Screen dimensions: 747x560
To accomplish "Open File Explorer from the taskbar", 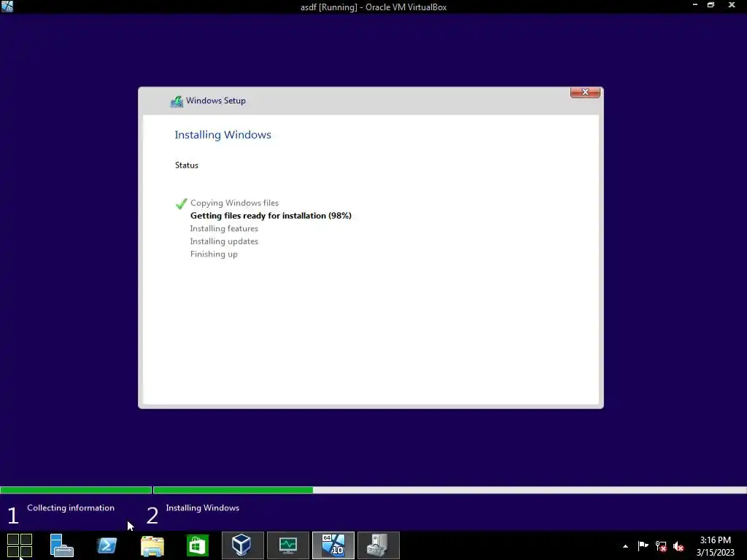I will 152,545.
